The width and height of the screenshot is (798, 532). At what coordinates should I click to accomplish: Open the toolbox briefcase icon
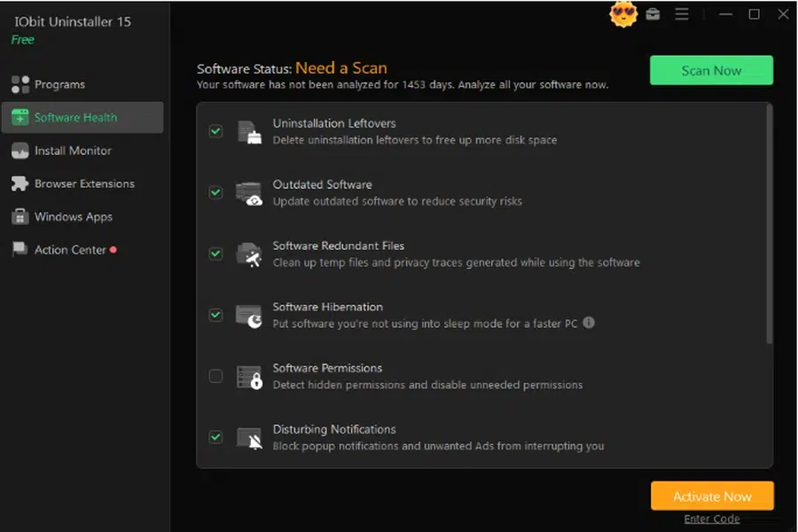point(653,14)
